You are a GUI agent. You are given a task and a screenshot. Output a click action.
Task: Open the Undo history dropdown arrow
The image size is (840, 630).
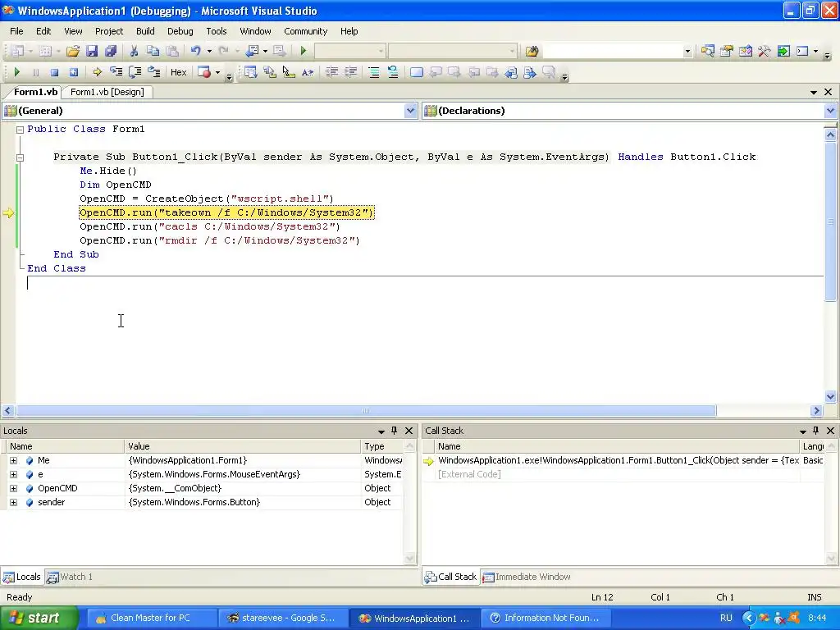(209, 51)
